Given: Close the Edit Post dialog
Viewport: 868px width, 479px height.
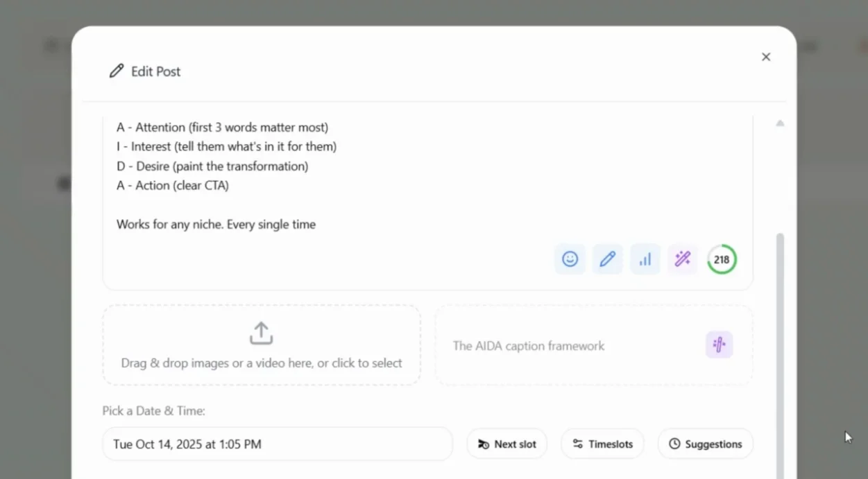Looking at the screenshot, I should (765, 57).
